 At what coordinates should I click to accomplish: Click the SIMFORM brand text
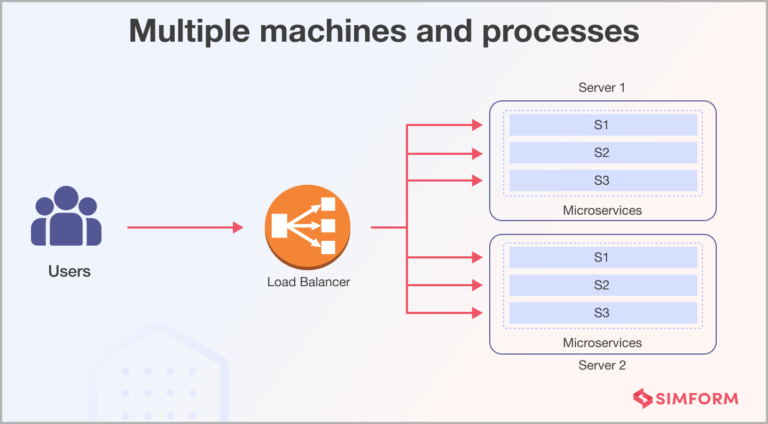pyautogui.click(x=699, y=399)
